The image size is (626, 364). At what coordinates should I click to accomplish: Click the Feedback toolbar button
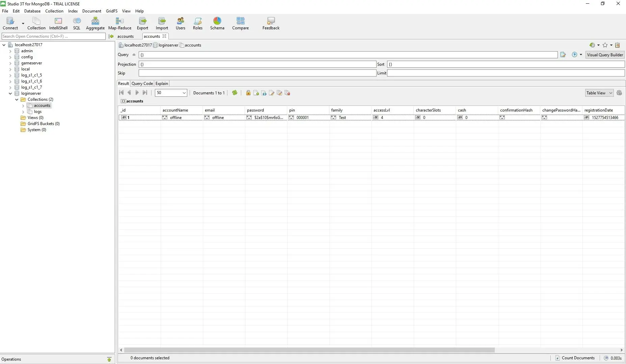pyautogui.click(x=271, y=24)
